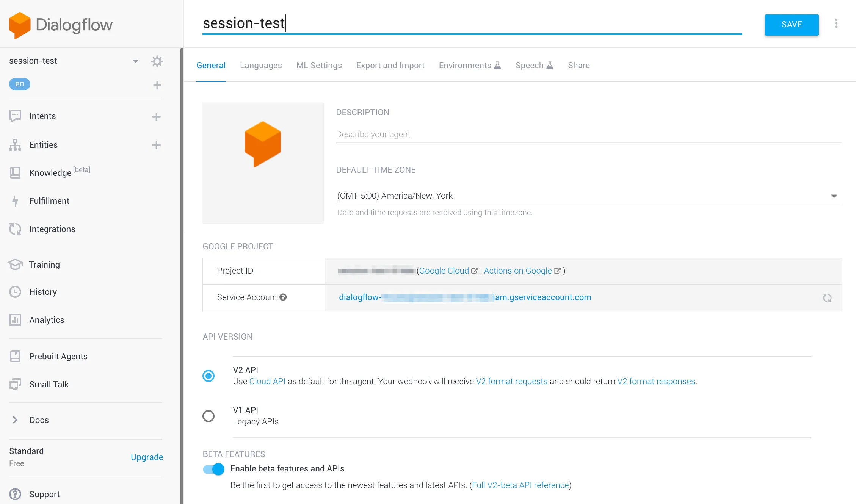
Task: Click the Describe your agent field
Action: pyautogui.click(x=588, y=135)
